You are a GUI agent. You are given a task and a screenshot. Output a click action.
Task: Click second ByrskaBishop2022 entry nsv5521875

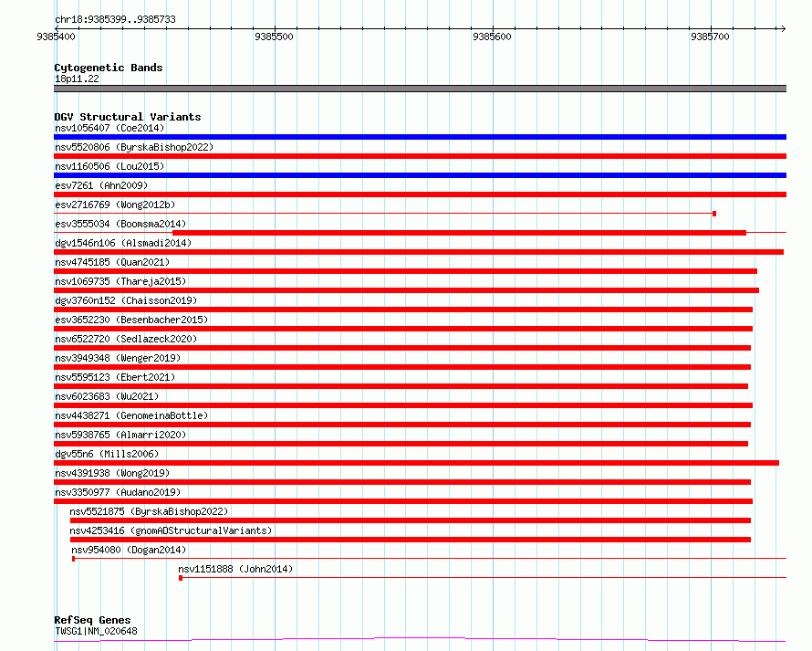pos(149,511)
